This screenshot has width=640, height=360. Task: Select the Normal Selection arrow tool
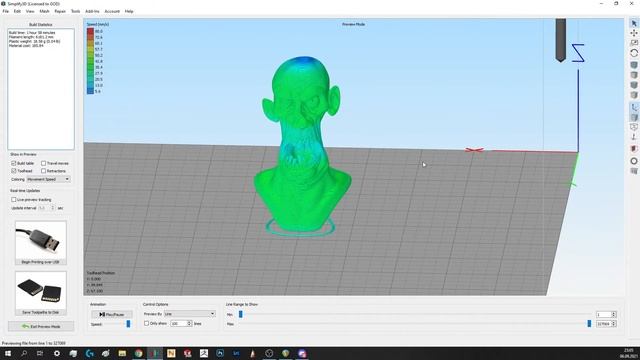[x=634, y=24]
